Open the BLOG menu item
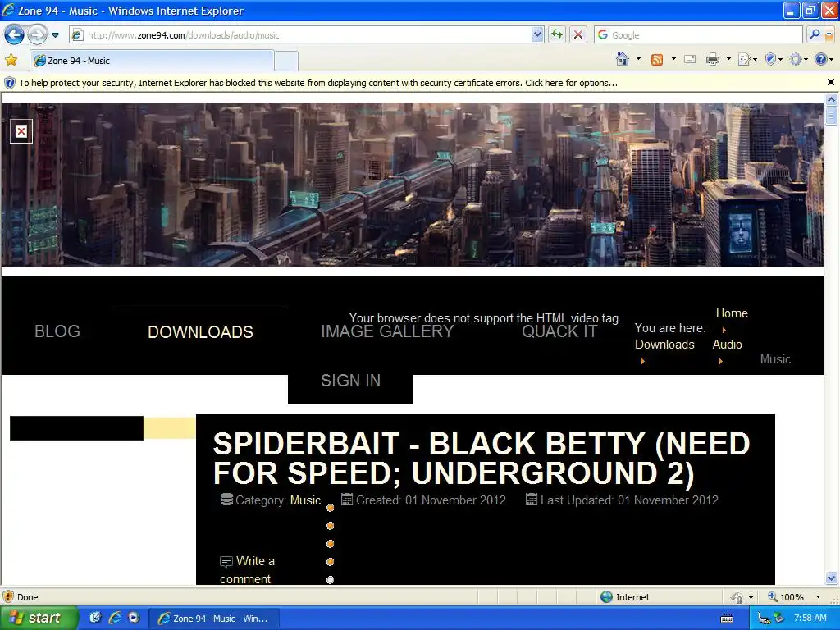The image size is (840, 630). (57, 331)
